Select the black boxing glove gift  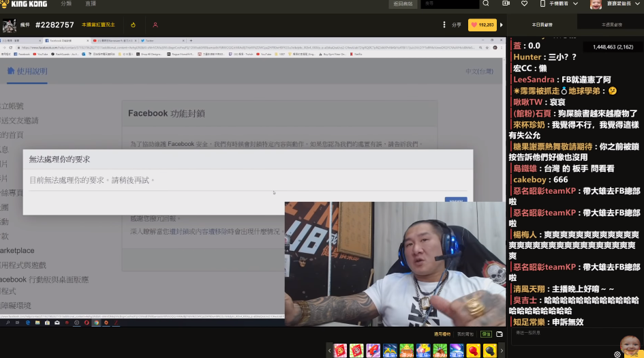point(489,351)
